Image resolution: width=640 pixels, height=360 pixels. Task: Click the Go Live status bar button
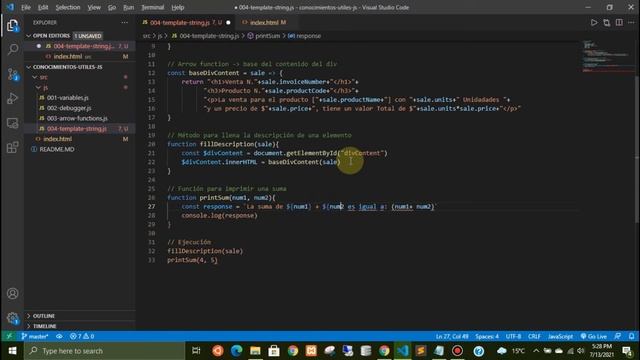point(594,336)
